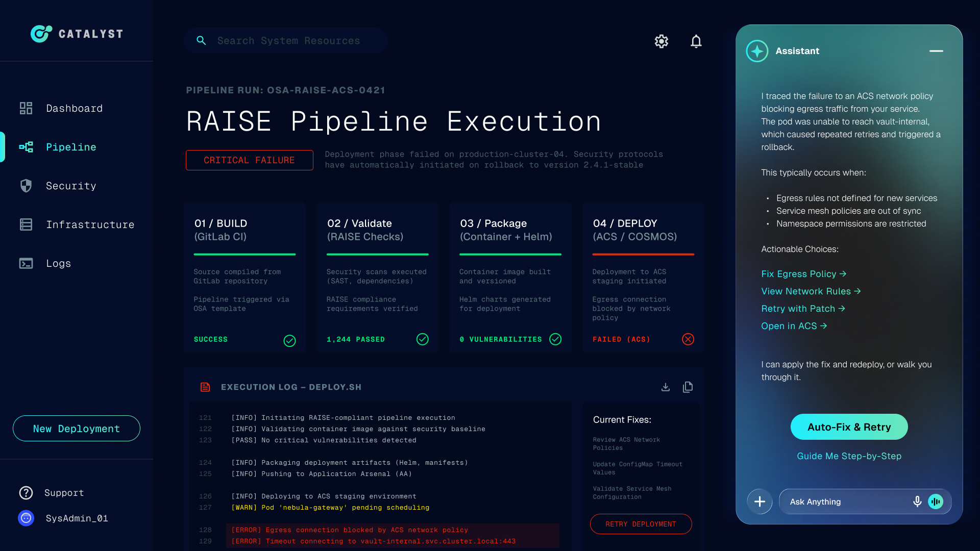Download the execution log
This screenshot has height=551, width=980.
[x=666, y=387]
